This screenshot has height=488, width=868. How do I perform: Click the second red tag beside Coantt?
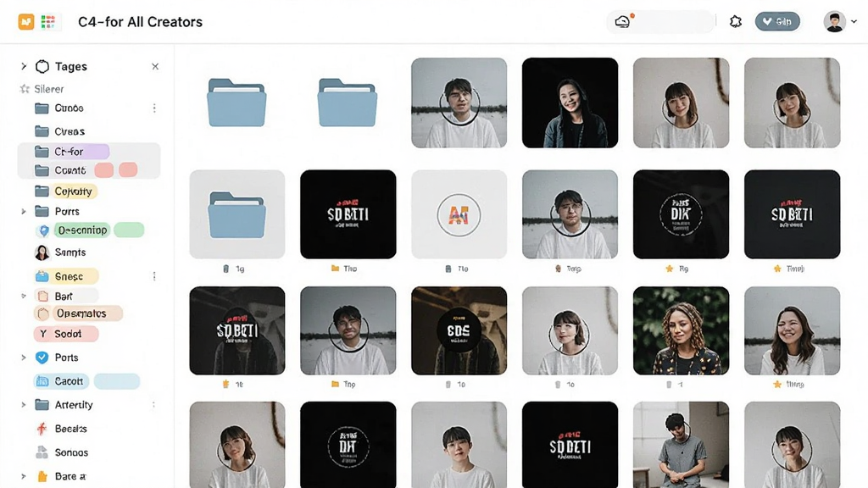point(128,169)
